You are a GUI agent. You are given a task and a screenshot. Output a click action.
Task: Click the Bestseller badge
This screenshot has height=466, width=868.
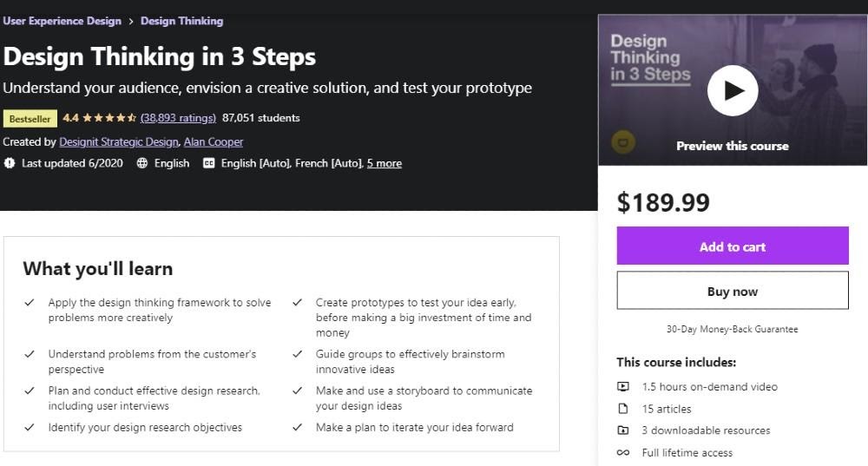(30, 118)
